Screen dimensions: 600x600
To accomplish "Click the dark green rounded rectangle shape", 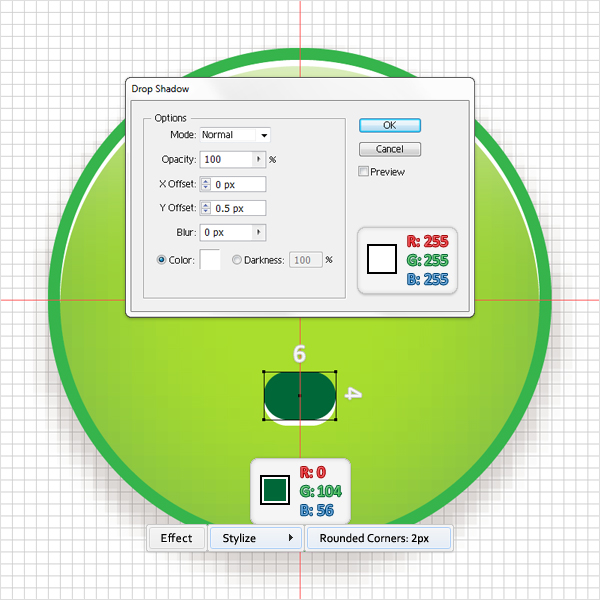I will [x=300, y=396].
